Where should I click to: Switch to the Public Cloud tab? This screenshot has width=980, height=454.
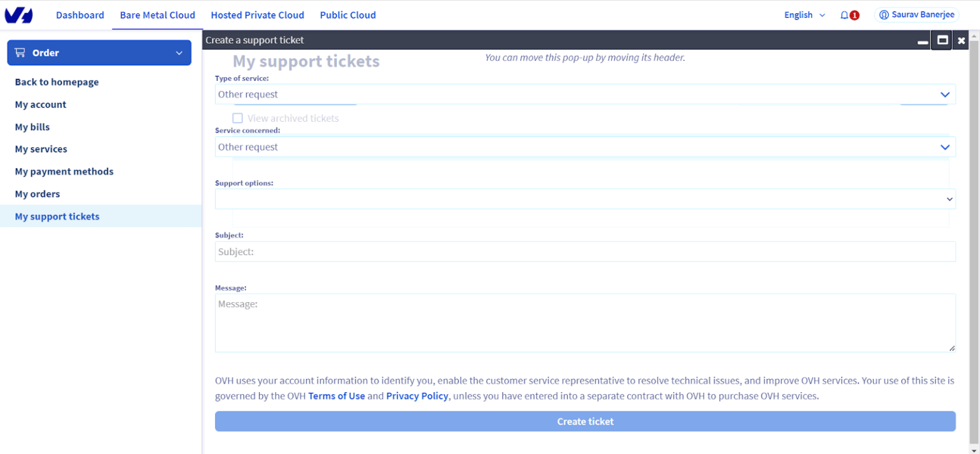(x=348, y=15)
